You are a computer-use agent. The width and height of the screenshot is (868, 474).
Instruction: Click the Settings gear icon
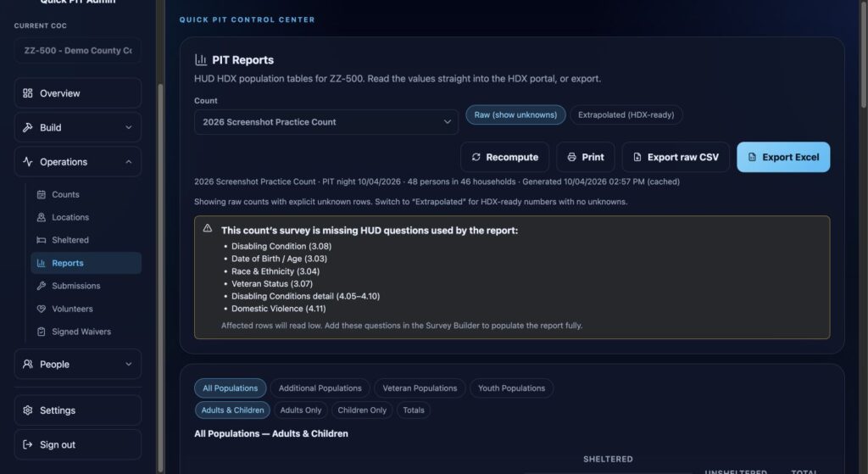pos(28,410)
